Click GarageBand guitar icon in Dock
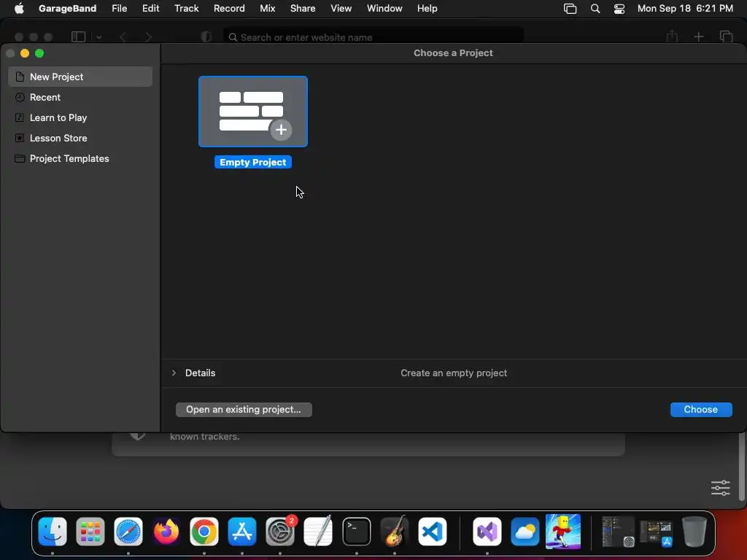This screenshot has width=747, height=560. click(395, 532)
